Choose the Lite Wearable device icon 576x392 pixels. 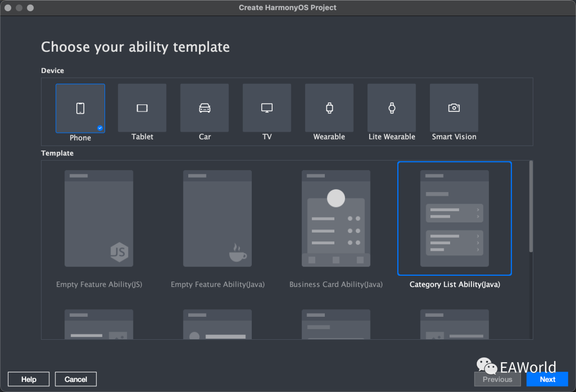point(392,108)
